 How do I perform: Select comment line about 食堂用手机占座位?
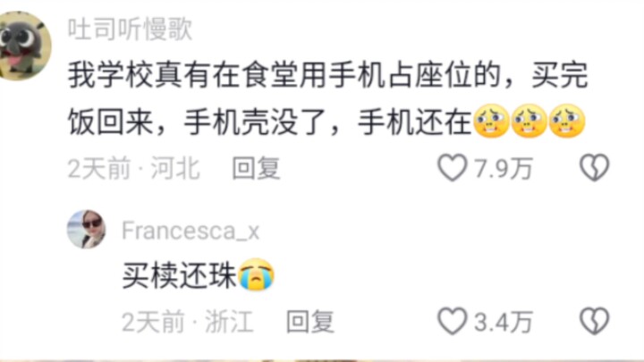click(327, 75)
